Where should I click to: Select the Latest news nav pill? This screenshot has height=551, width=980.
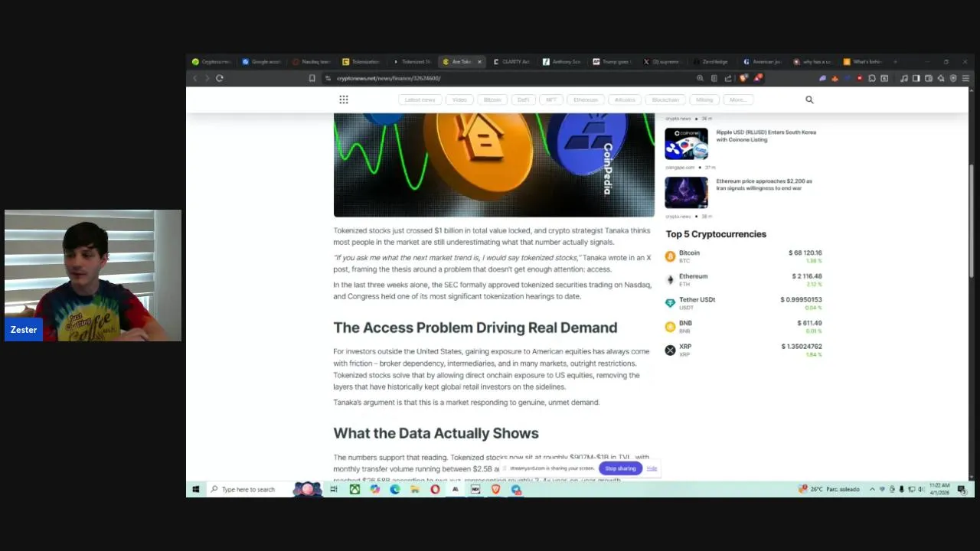click(x=420, y=99)
